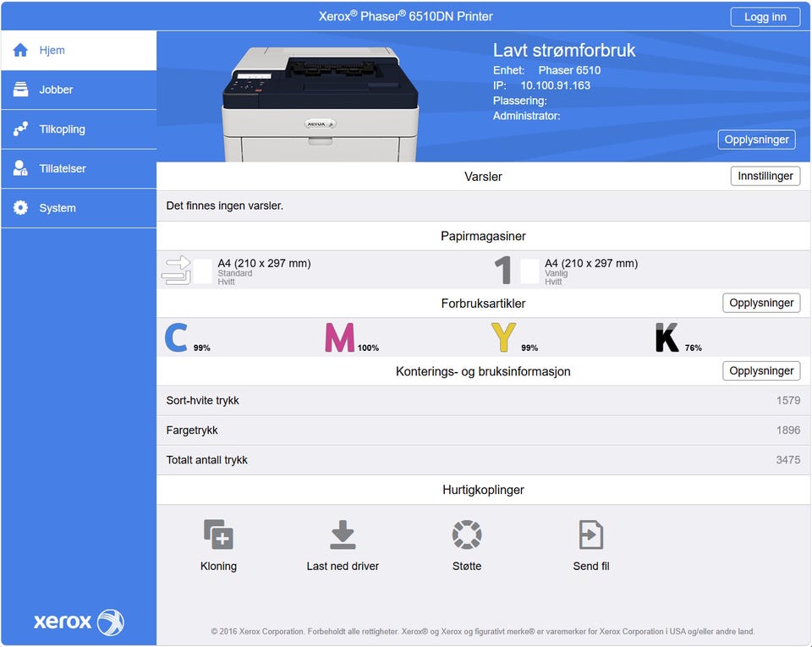
Task: Click bypass tray A4 Standard paper text
Action: [x=264, y=271]
